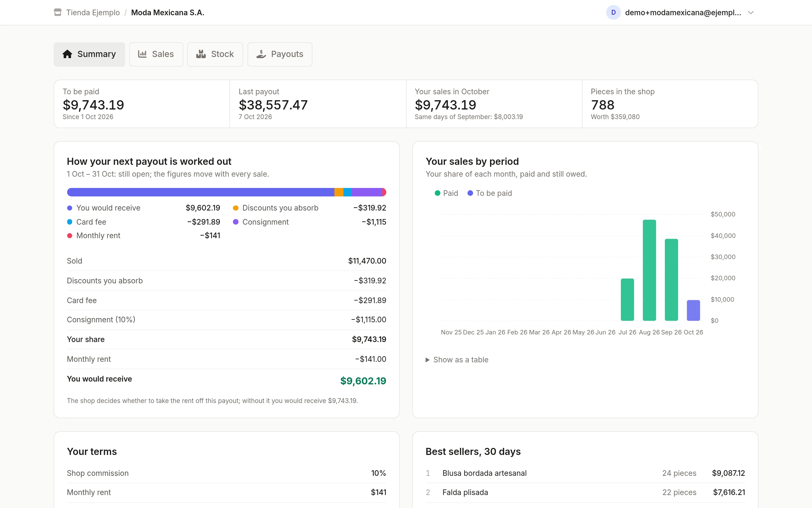Click the Aug 26 green bar
This screenshot has height=508, width=812.
point(649,270)
